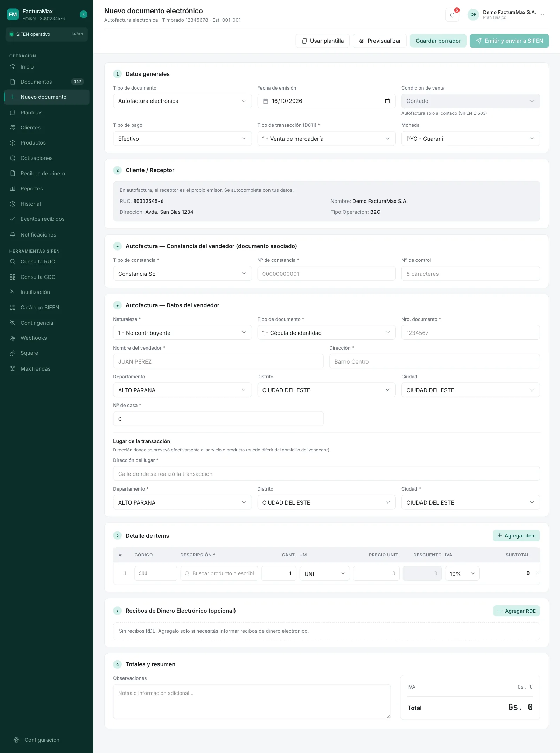Focus the Nº de constancia field

pyautogui.click(x=326, y=274)
